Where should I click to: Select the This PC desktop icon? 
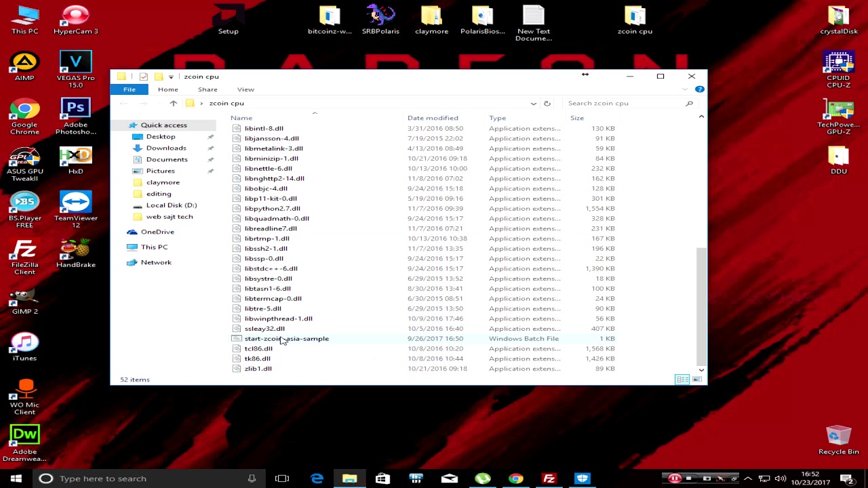point(24,20)
